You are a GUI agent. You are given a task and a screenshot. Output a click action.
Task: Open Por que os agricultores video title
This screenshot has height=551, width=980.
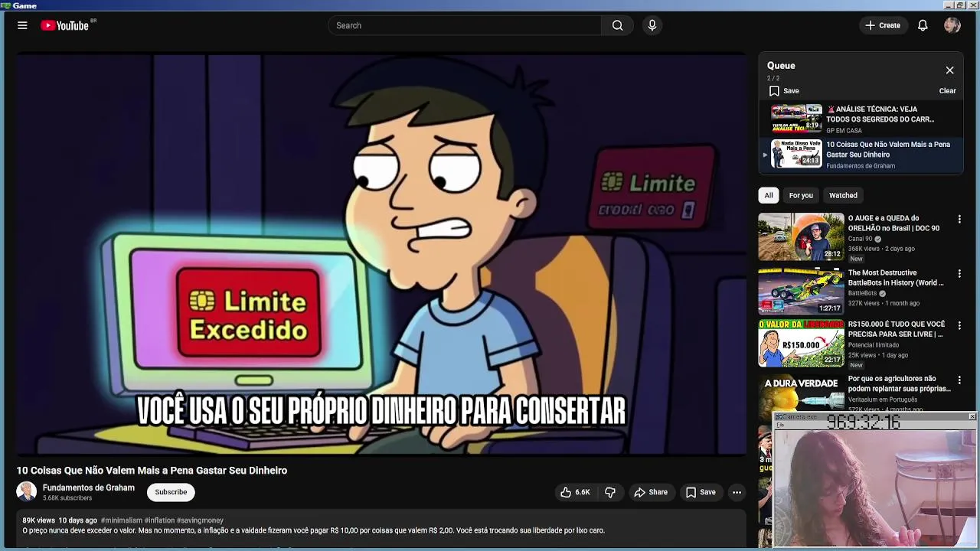point(899,383)
